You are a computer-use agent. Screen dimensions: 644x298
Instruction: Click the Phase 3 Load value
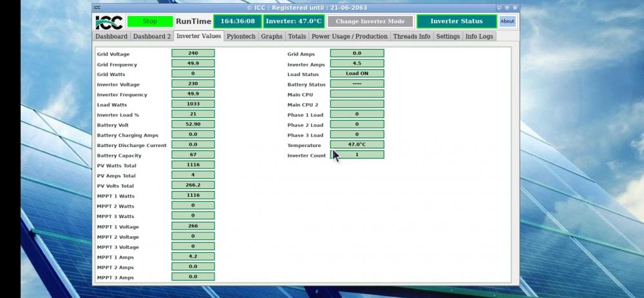[x=357, y=134]
